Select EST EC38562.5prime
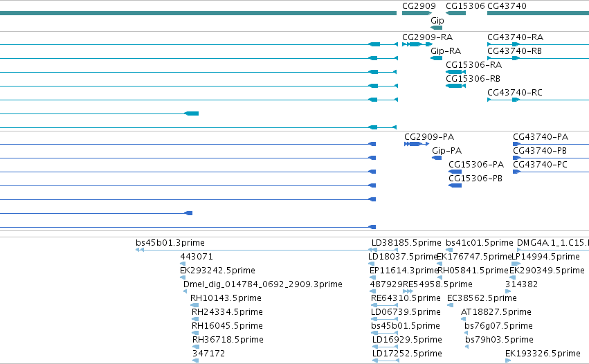 (482, 299)
